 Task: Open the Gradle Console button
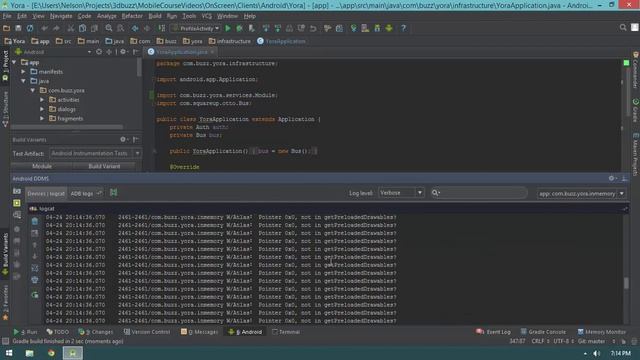(544, 332)
